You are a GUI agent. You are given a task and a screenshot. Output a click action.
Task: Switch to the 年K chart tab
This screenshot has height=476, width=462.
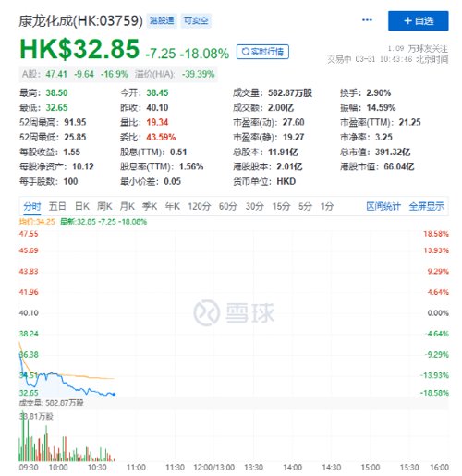[173, 206]
